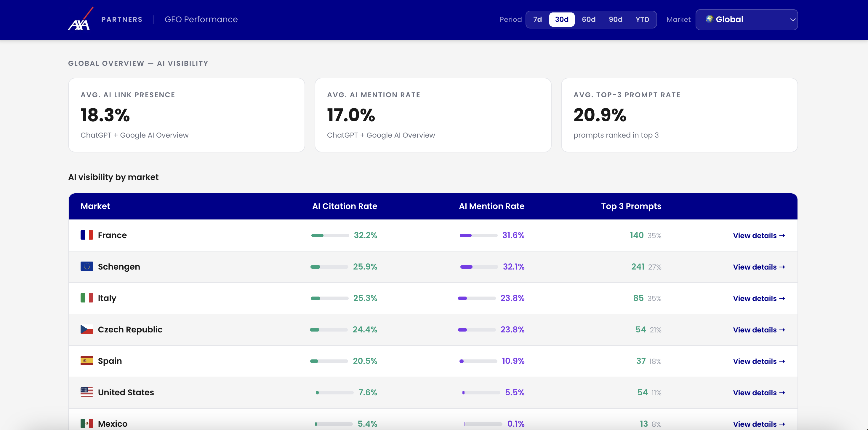Click the France flag icon
Screen dimensions: 868x430
point(87,235)
